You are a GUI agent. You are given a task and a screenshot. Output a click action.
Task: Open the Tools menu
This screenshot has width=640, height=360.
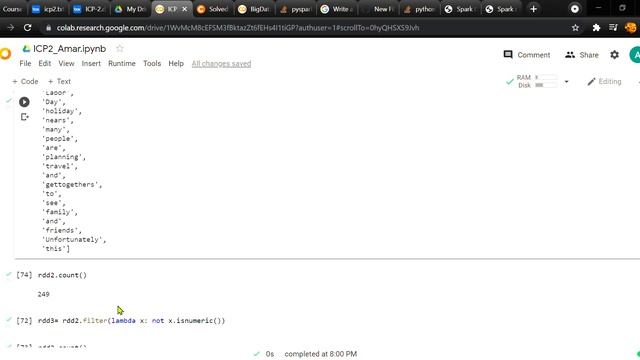point(152,63)
